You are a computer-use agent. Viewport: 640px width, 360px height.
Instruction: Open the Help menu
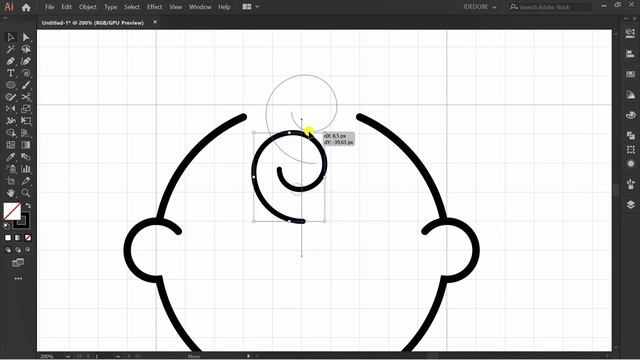(x=224, y=7)
